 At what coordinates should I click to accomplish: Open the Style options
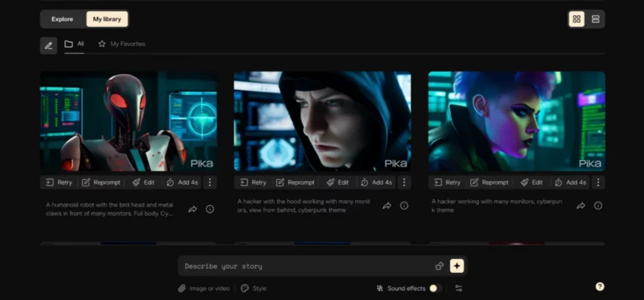click(x=254, y=289)
